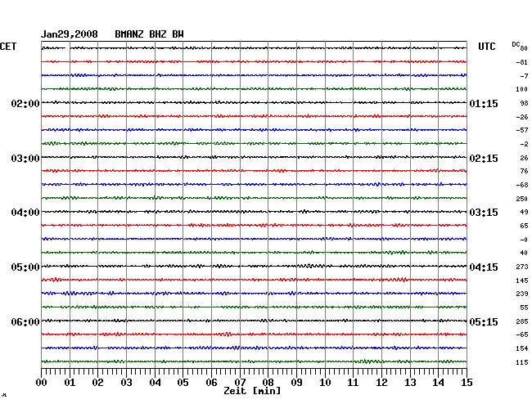
Task: Click the DC value "100"
Action: pos(522,89)
